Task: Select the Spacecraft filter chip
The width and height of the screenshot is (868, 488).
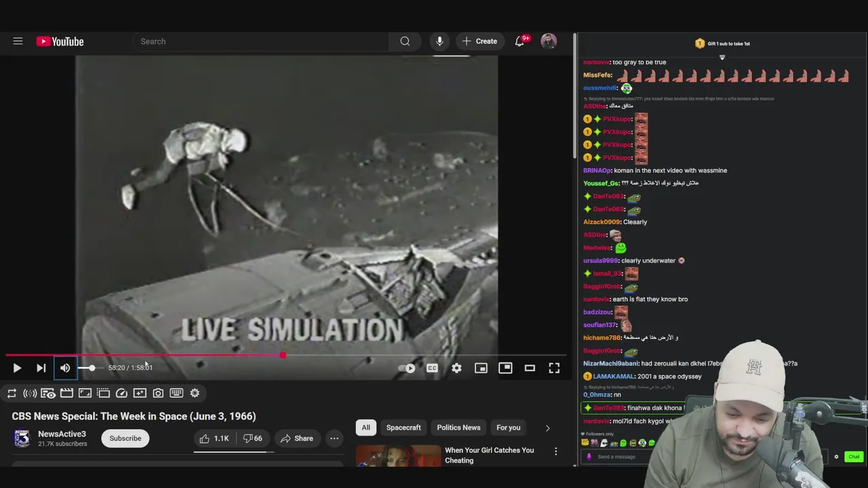Action: 403,428
